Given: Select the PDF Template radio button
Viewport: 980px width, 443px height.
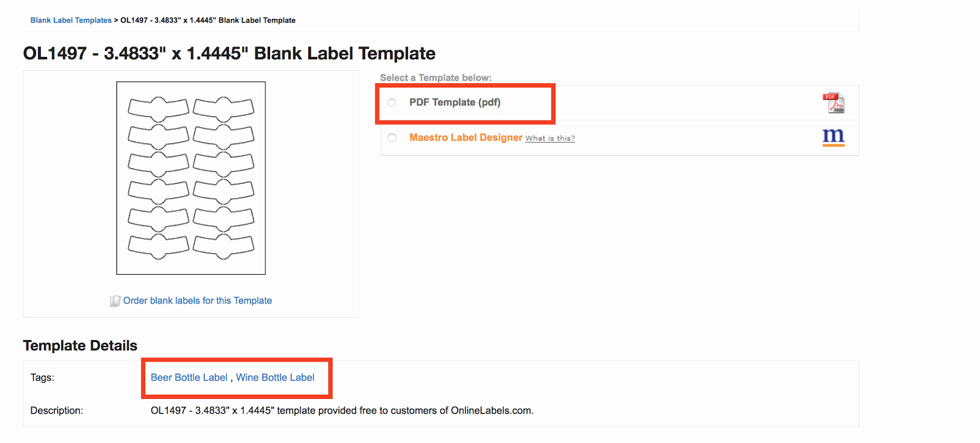Looking at the screenshot, I should pos(392,103).
